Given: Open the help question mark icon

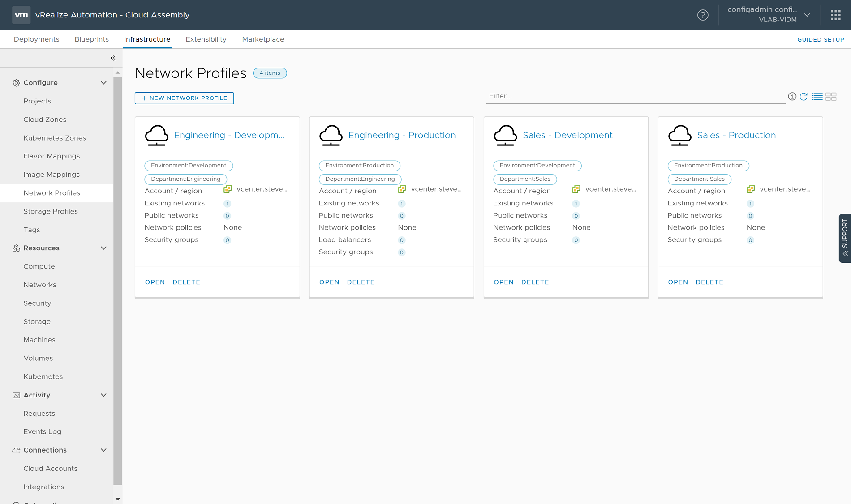Looking at the screenshot, I should click(703, 15).
